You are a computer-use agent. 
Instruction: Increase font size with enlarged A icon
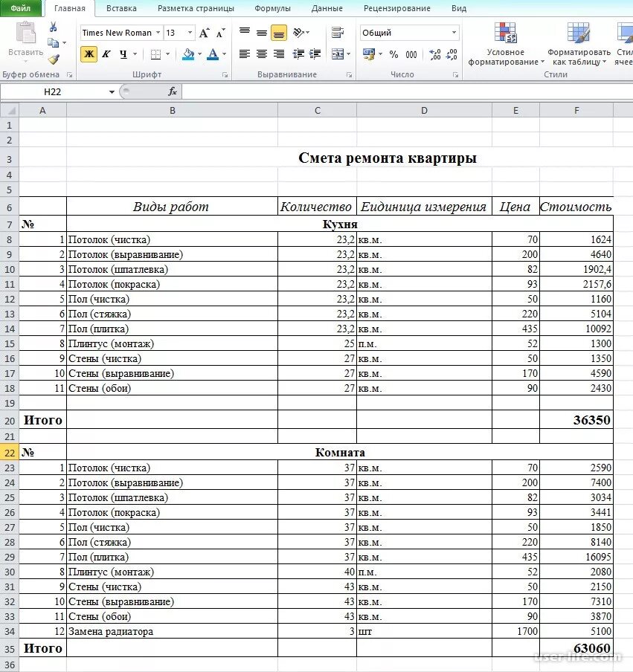tap(205, 33)
